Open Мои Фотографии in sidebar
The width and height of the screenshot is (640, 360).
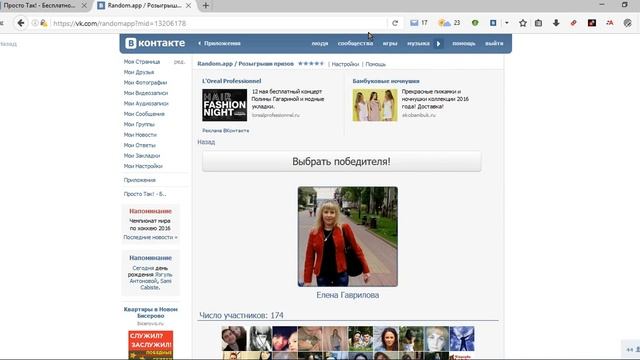(145, 82)
